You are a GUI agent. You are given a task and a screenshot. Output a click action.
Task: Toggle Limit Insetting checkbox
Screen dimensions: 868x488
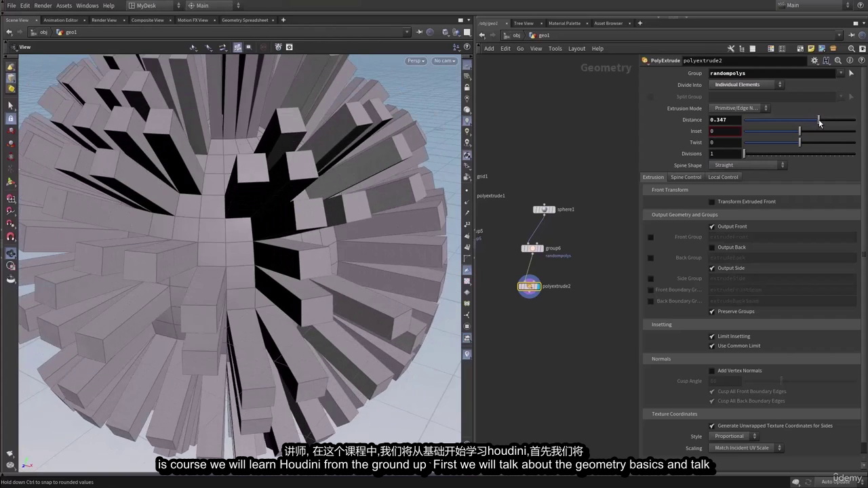[x=711, y=336]
